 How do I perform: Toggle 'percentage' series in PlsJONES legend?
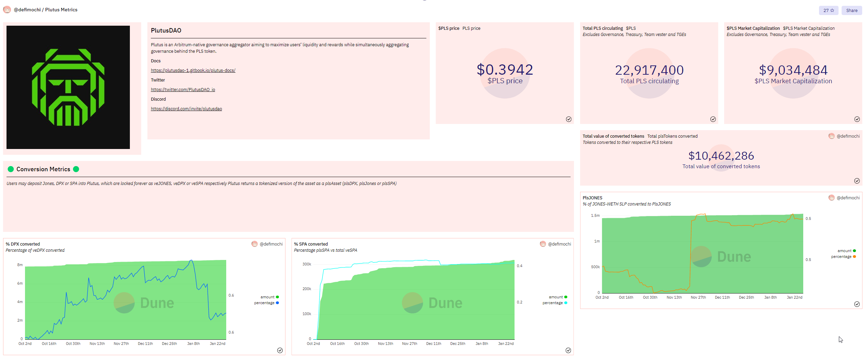843,257
